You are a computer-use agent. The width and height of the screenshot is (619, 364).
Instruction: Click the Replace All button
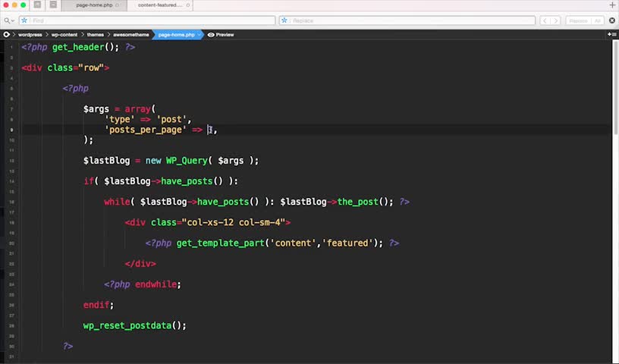pos(598,20)
